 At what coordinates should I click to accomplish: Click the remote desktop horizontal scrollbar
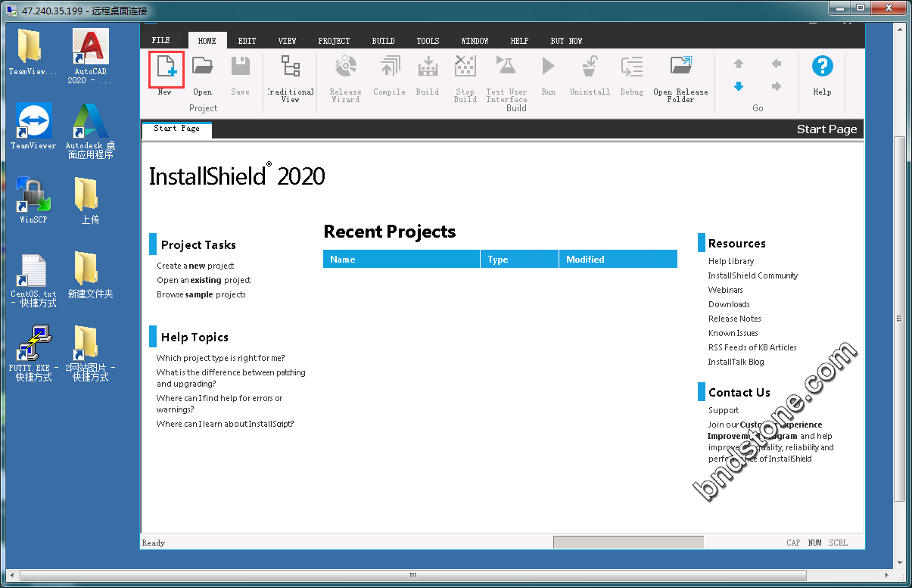(413, 575)
